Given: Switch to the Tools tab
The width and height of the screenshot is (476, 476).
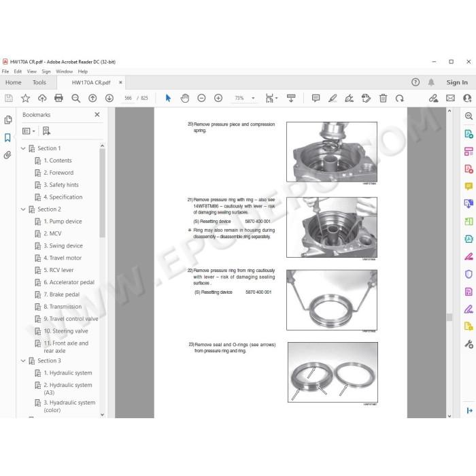Looking at the screenshot, I should (39, 82).
